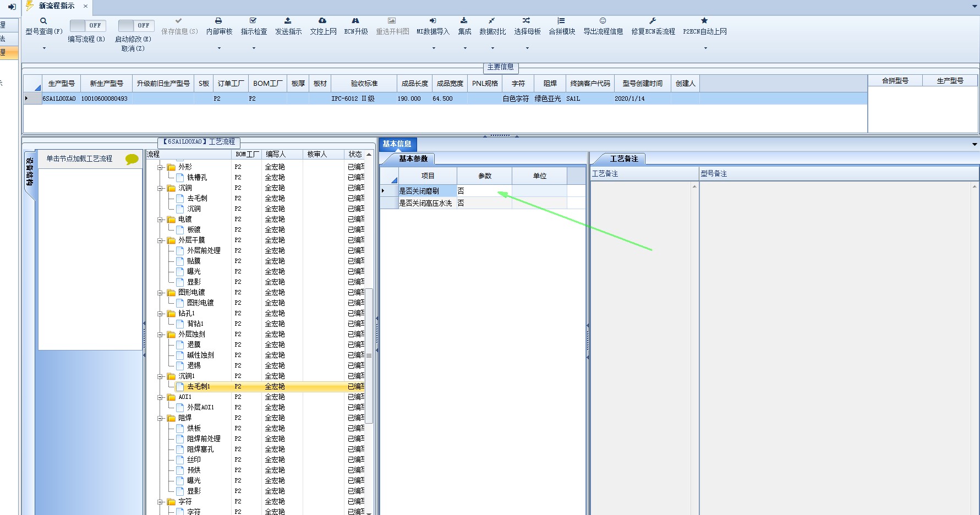
Task: Open dropdown arrow under 指示检查
Action: (254, 48)
